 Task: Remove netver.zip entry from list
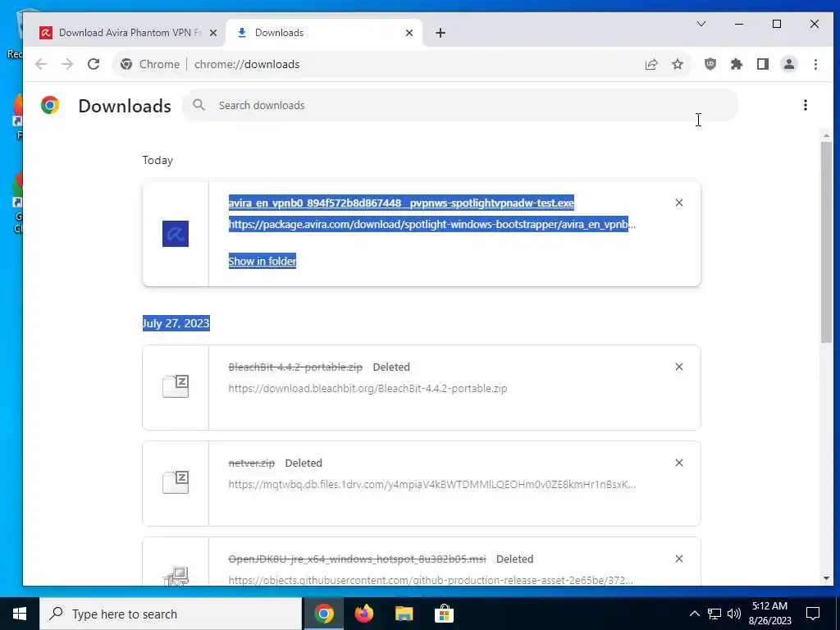click(x=679, y=463)
